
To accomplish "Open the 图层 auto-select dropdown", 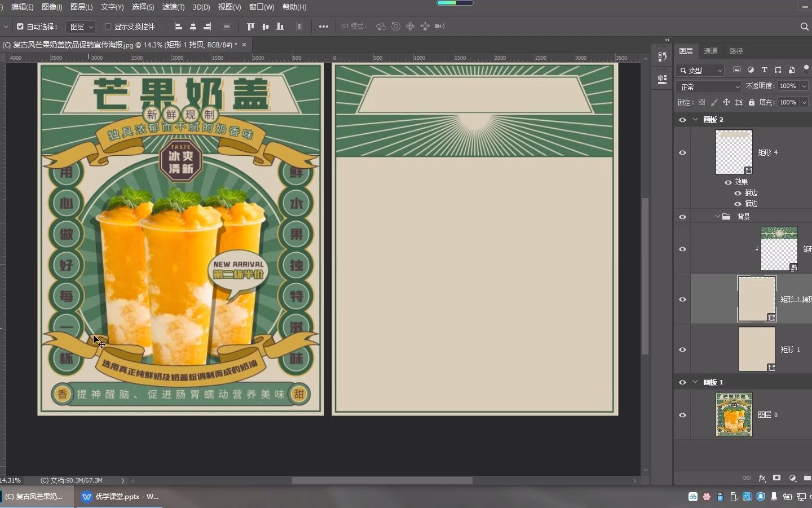I will pyautogui.click(x=81, y=27).
